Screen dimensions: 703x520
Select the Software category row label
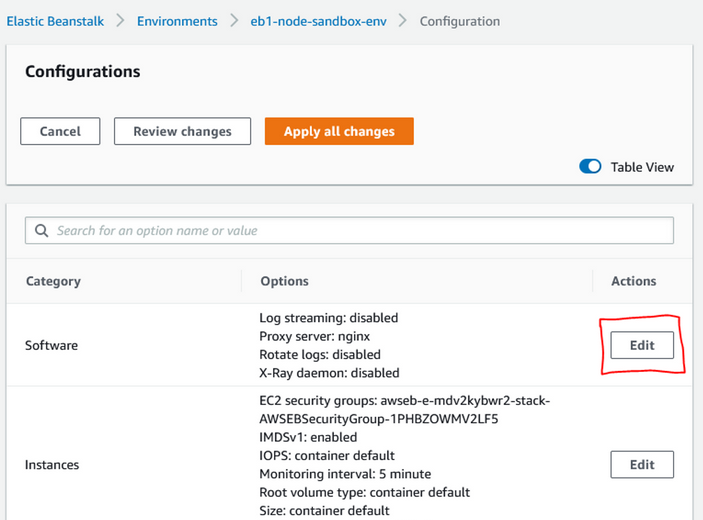pos(52,345)
